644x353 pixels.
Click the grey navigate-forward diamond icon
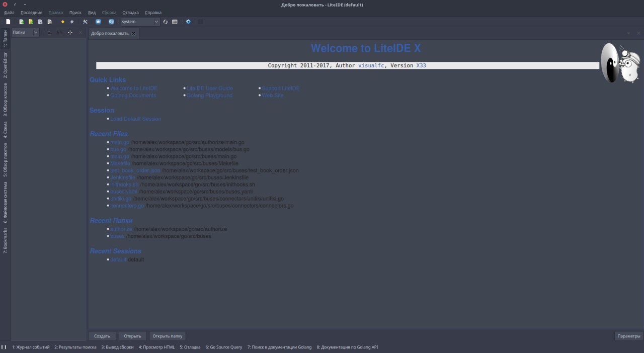(72, 22)
